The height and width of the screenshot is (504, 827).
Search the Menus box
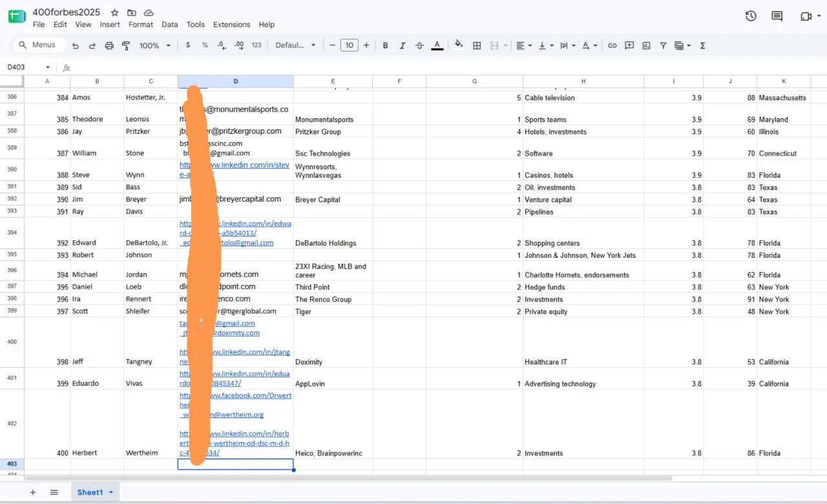39,45
